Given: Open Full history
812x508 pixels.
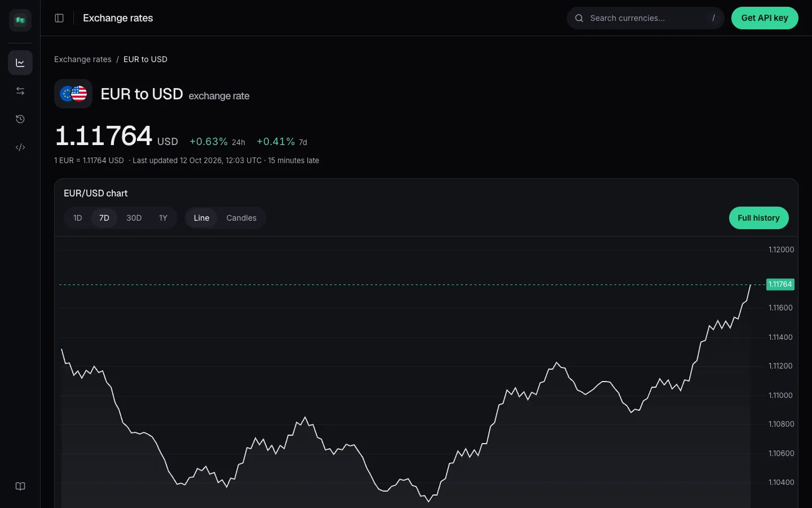Looking at the screenshot, I should click(x=758, y=218).
